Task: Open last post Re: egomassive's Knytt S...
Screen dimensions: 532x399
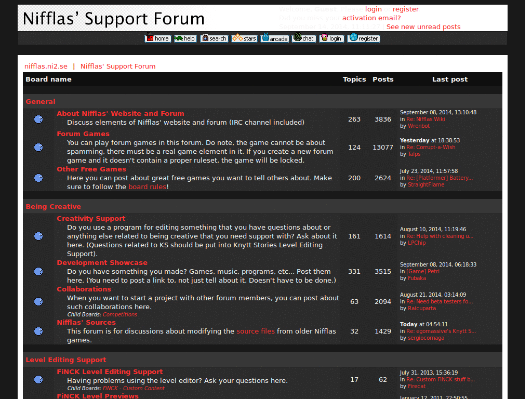Action: [441, 331]
